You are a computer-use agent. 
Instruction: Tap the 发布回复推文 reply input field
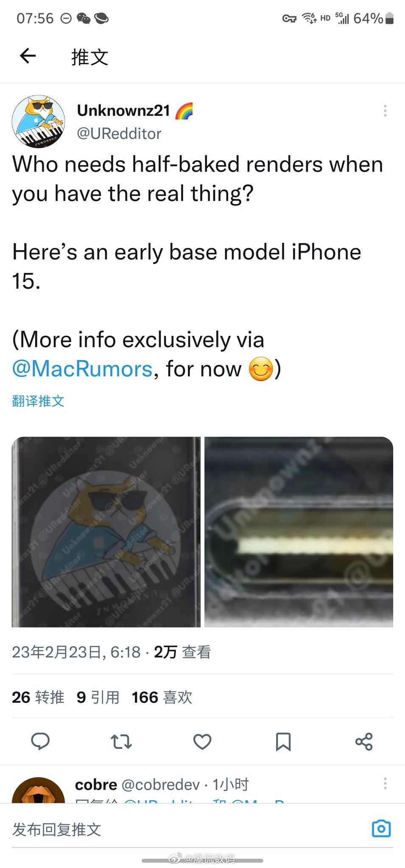tap(187, 830)
